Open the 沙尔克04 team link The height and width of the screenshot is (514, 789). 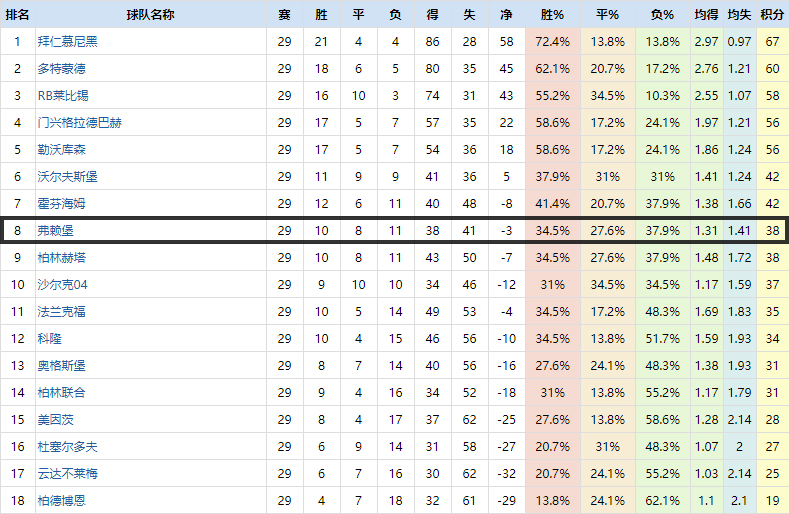pyautogui.click(x=62, y=284)
